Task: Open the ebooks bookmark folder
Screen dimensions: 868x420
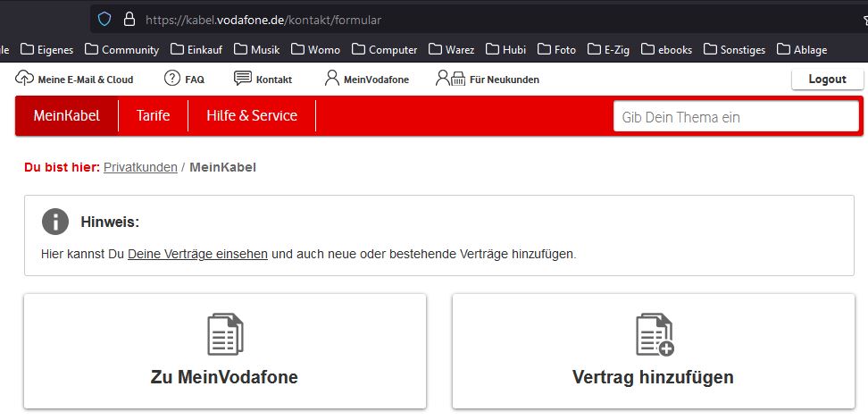Action: pyautogui.click(x=666, y=49)
